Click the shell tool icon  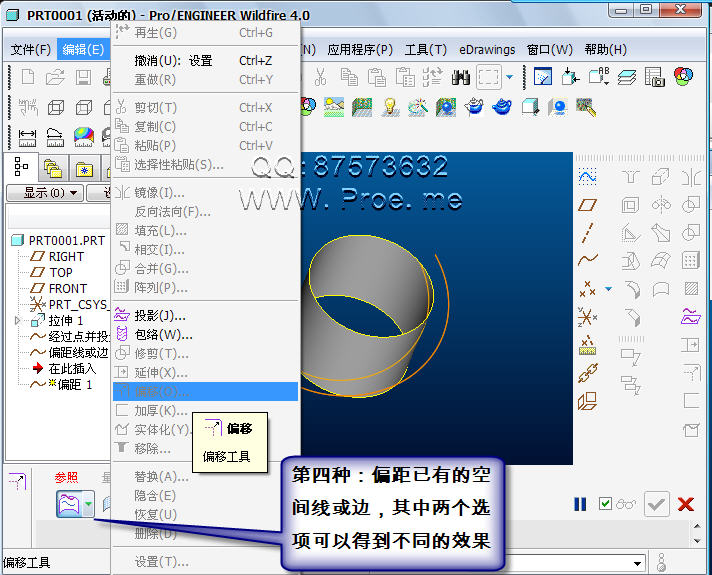pyautogui.click(x=630, y=205)
